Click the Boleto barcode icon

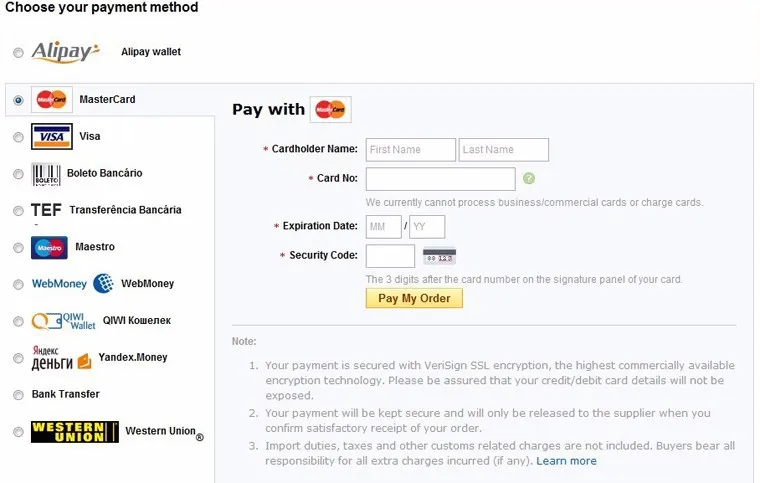coord(46,174)
